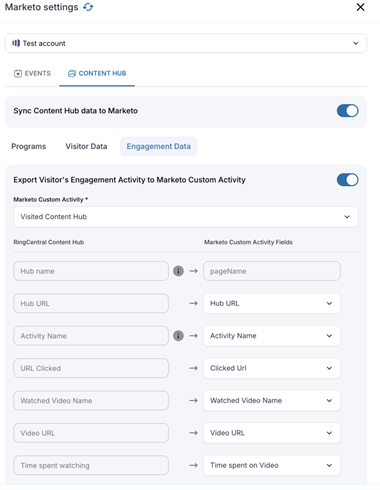Expand the Hub URL Marketo field dropdown

point(272,303)
